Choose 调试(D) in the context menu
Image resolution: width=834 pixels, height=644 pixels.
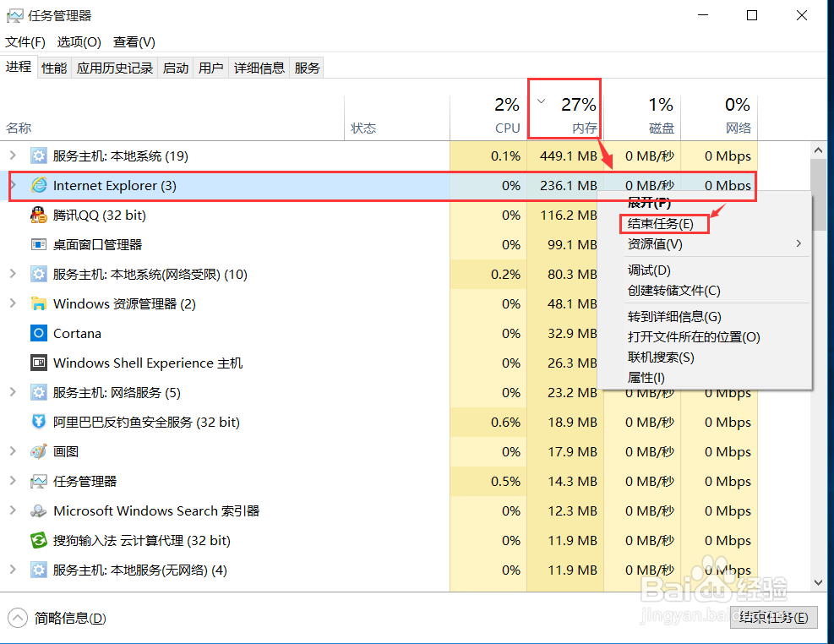pos(649,270)
